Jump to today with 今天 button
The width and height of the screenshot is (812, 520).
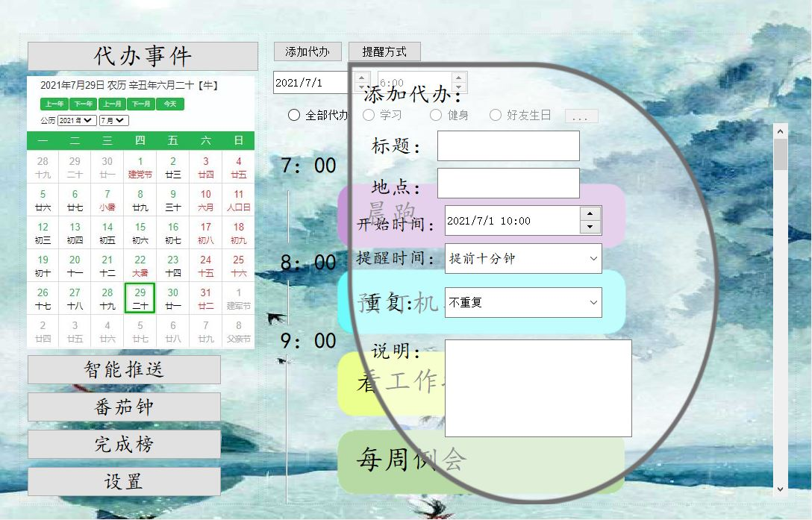(x=170, y=104)
